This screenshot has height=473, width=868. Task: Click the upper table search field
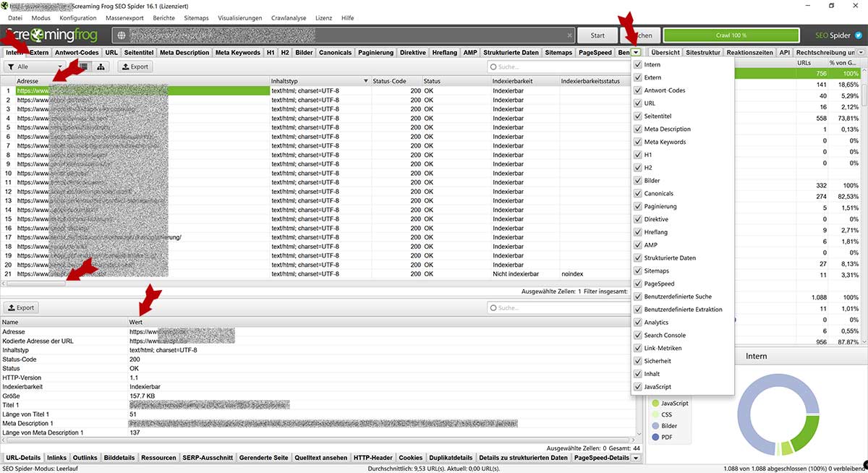point(558,67)
